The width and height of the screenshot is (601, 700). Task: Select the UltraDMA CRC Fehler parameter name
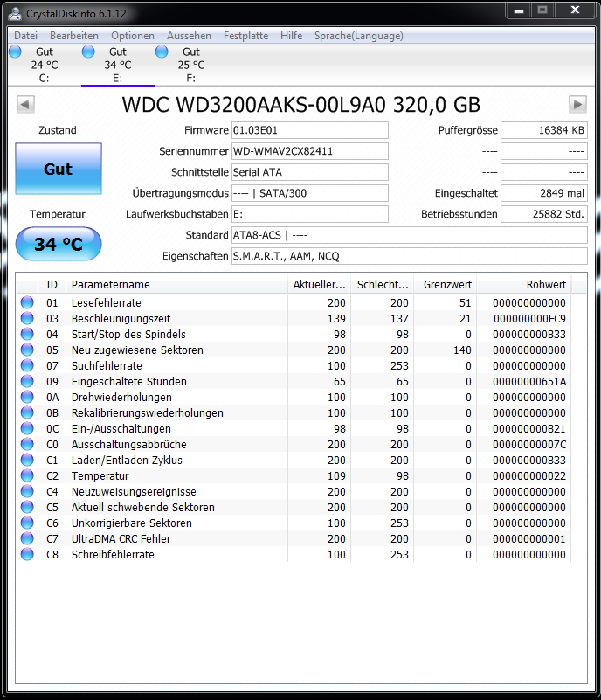pyautogui.click(x=121, y=539)
